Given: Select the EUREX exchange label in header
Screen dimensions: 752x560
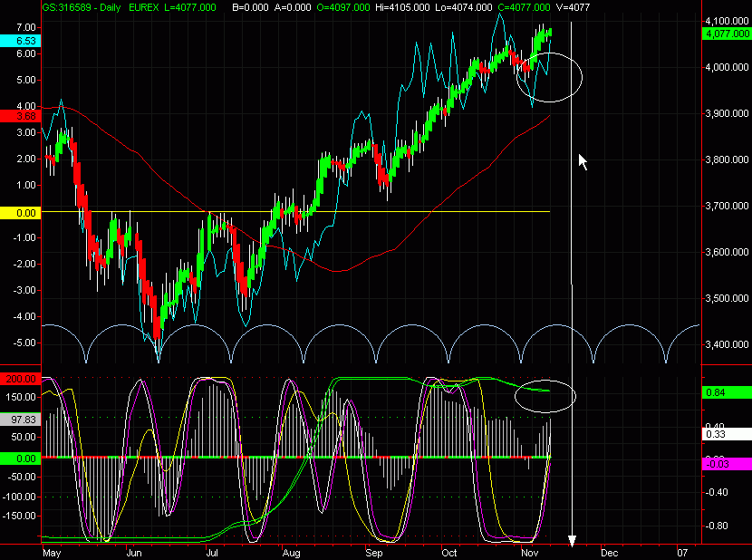Looking at the screenshot, I should pyautogui.click(x=144, y=7).
